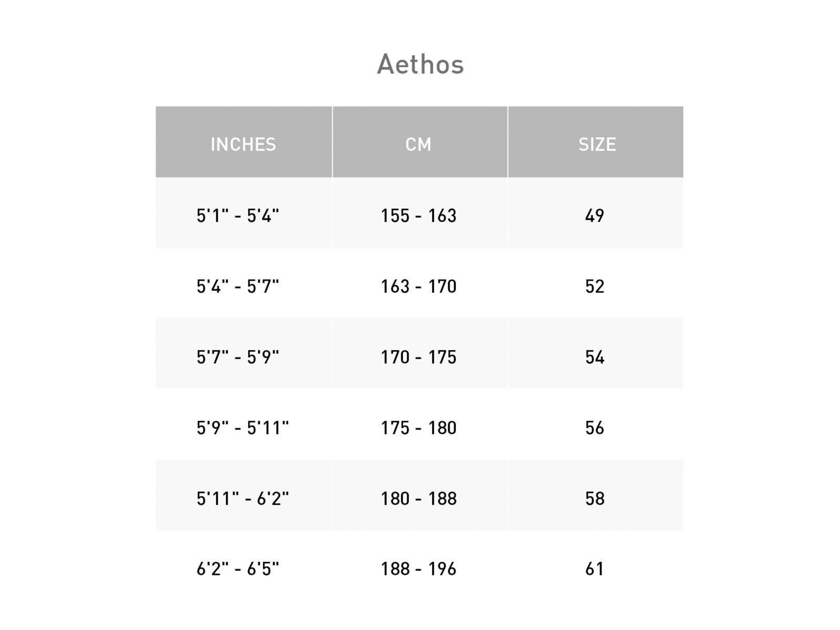Click the 155 - 163 cm cell

click(x=418, y=216)
